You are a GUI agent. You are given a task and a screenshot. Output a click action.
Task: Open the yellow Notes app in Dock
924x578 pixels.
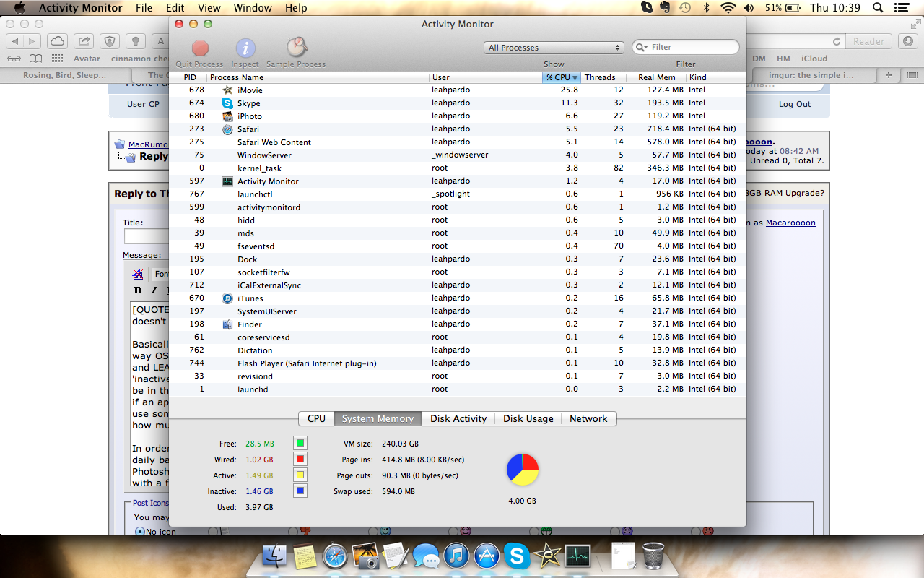point(305,556)
